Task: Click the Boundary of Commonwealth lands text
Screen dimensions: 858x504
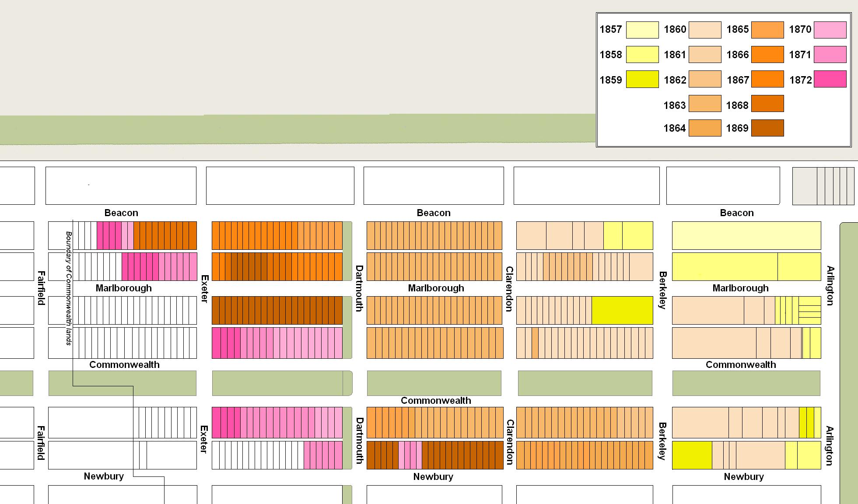Action: click(x=69, y=288)
